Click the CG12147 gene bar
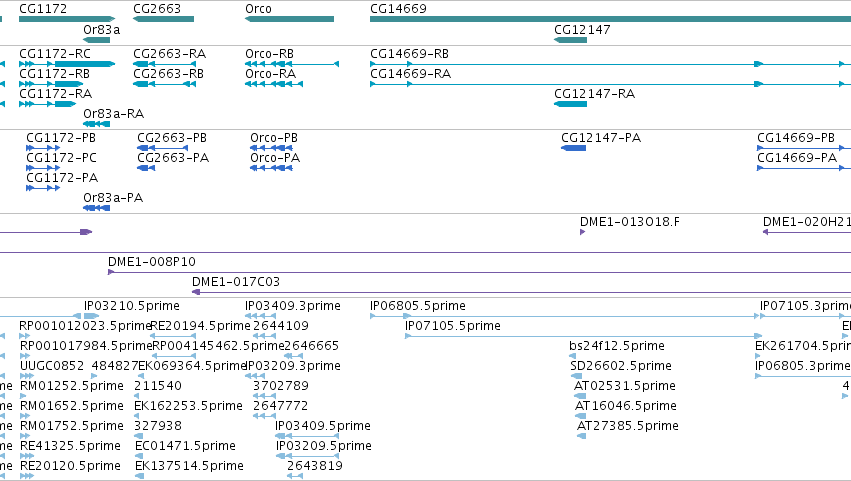This screenshot has height=481, width=851. pos(570,40)
